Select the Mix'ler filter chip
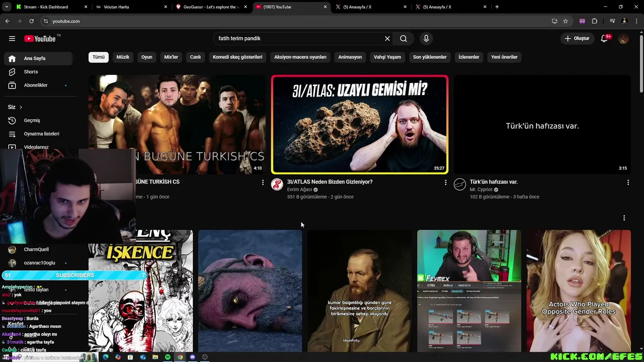This screenshot has height=362, width=644. 171,57
